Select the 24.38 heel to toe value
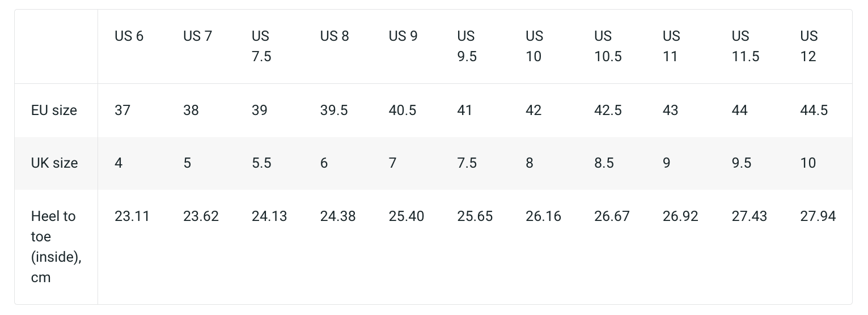 (x=338, y=216)
